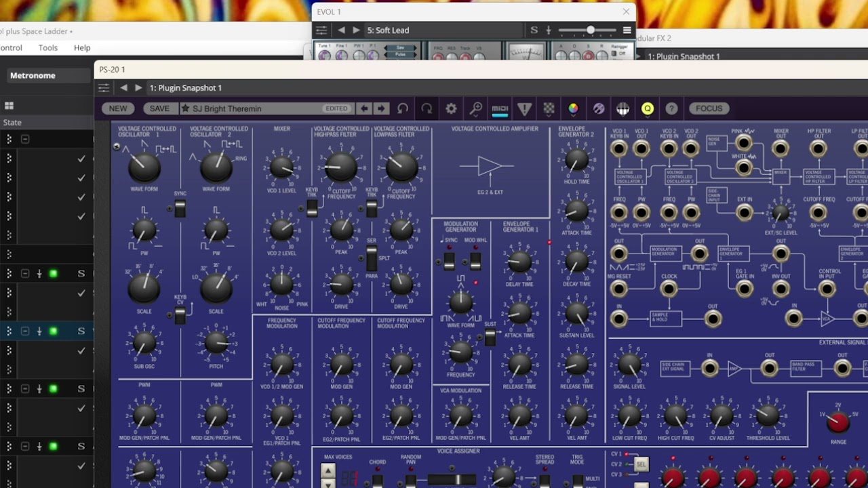Click the undo arrow in PS-20 toolbar
The height and width of the screenshot is (488, 868).
403,108
